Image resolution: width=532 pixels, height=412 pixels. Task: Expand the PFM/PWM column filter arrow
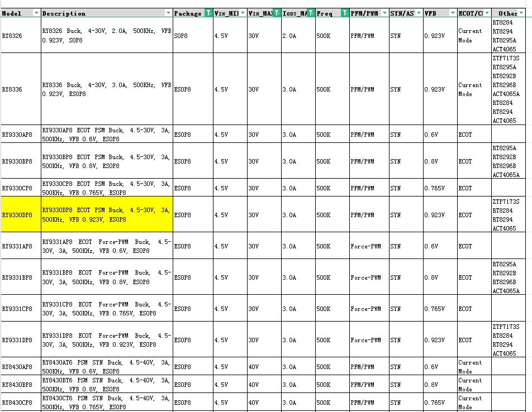[385, 13]
